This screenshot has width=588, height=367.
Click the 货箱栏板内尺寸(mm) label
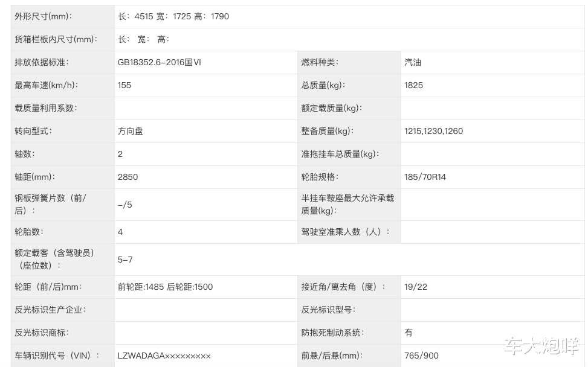tap(56, 39)
